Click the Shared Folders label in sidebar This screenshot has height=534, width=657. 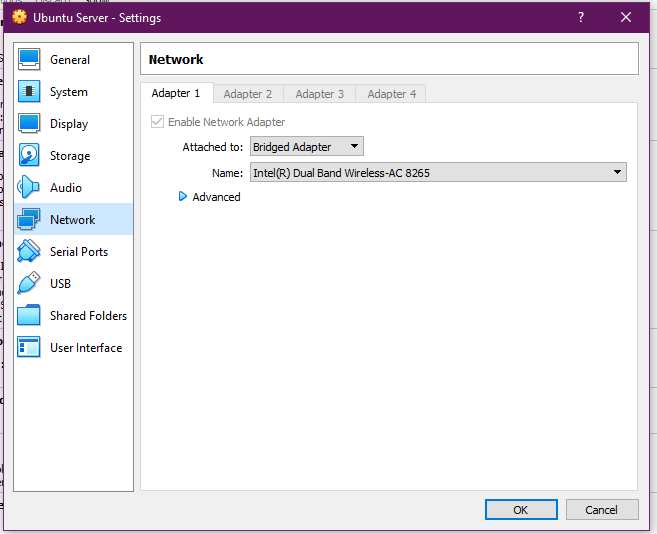pos(88,316)
